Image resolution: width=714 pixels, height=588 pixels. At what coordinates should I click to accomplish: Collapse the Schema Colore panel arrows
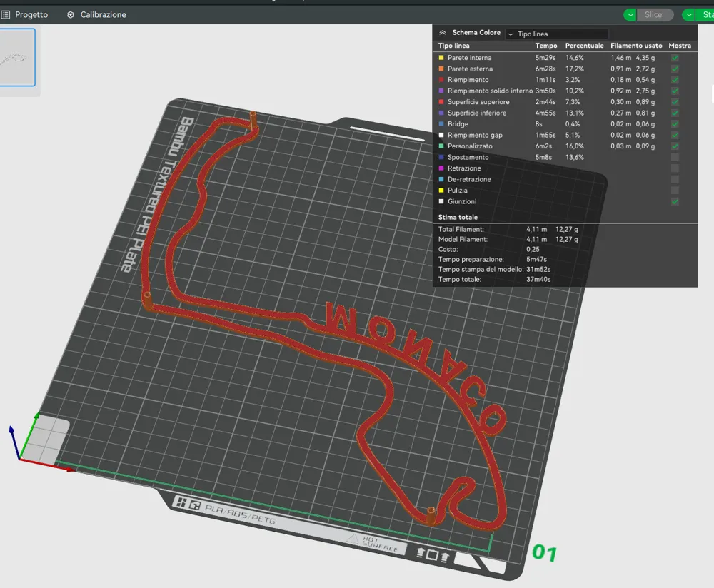[x=442, y=33]
